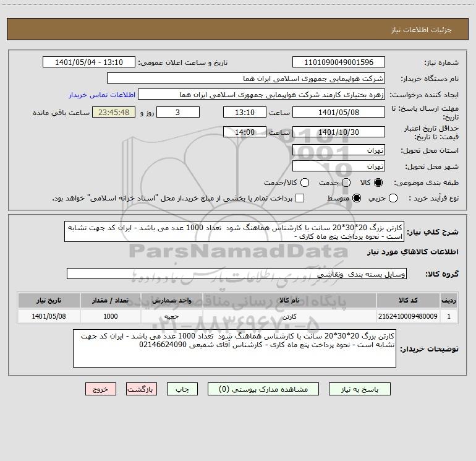Click the بازگشت back button

pyautogui.click(x=141, y=389)
